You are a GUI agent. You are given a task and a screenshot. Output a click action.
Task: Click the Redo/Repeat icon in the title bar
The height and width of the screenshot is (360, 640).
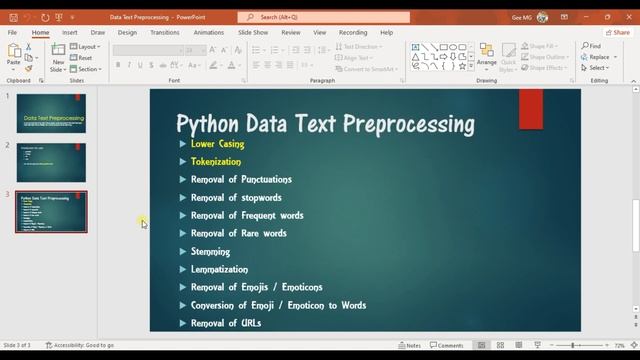pos(45,18)
